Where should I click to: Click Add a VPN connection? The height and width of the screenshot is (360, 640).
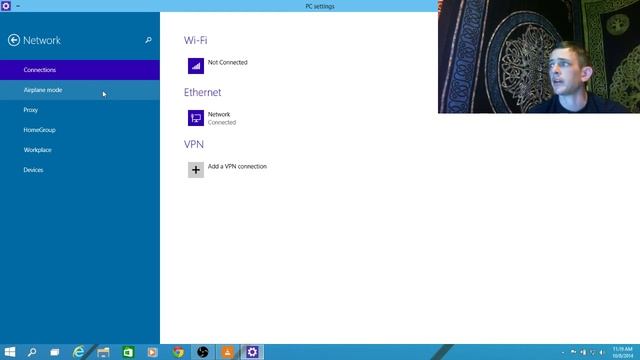pyautogui.click(x=228, y=170)
